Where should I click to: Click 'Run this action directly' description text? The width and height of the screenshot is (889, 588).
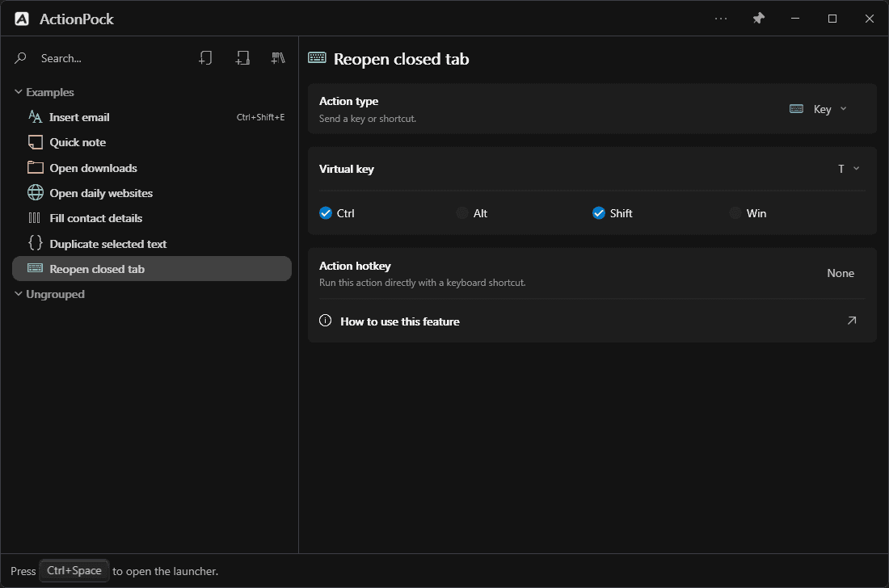423,282
